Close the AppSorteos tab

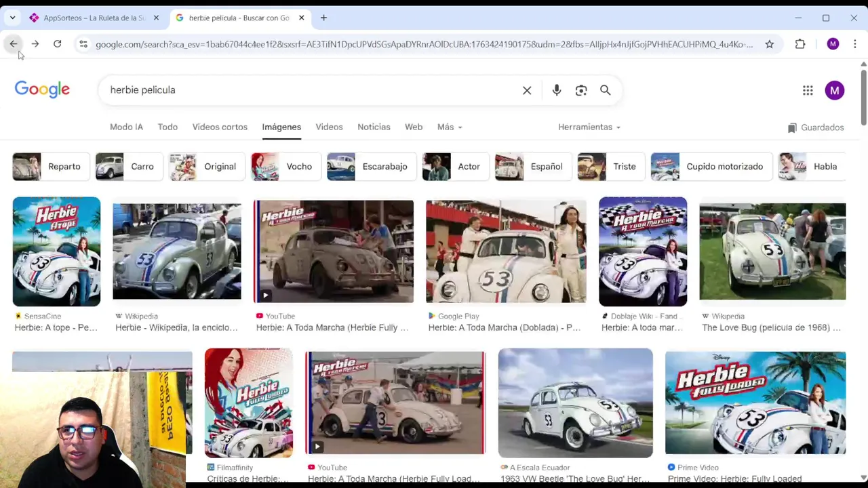156,18
